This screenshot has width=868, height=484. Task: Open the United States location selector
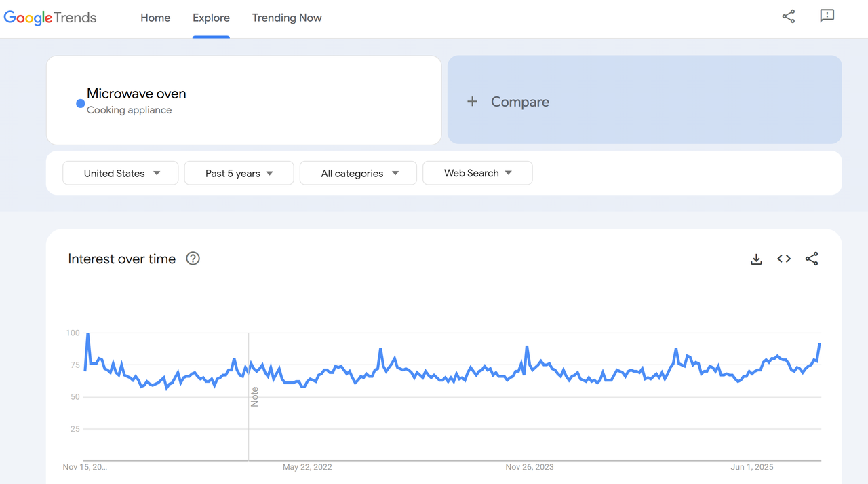[120, 173]
